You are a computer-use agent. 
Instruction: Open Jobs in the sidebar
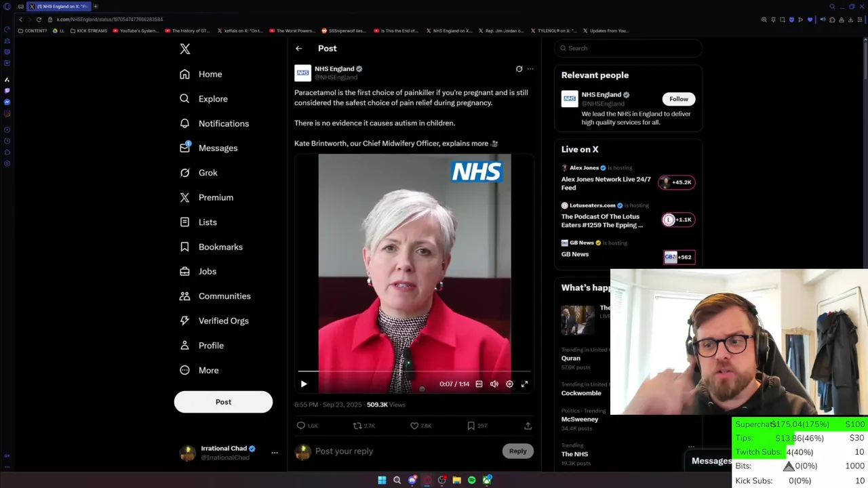197,271
